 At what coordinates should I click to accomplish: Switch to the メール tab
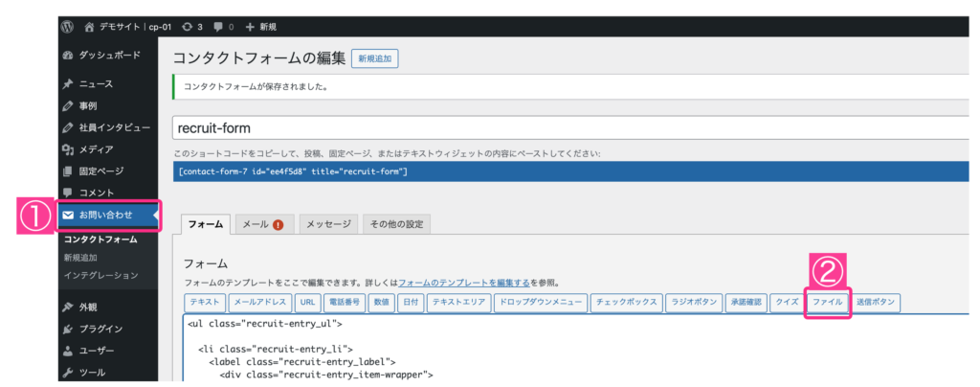pyautogui.click(x=262, y=224)
